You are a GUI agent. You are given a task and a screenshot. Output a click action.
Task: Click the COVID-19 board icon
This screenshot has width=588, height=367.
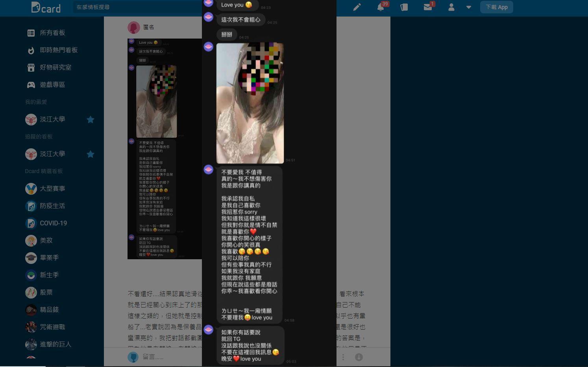tap(31, 223)
